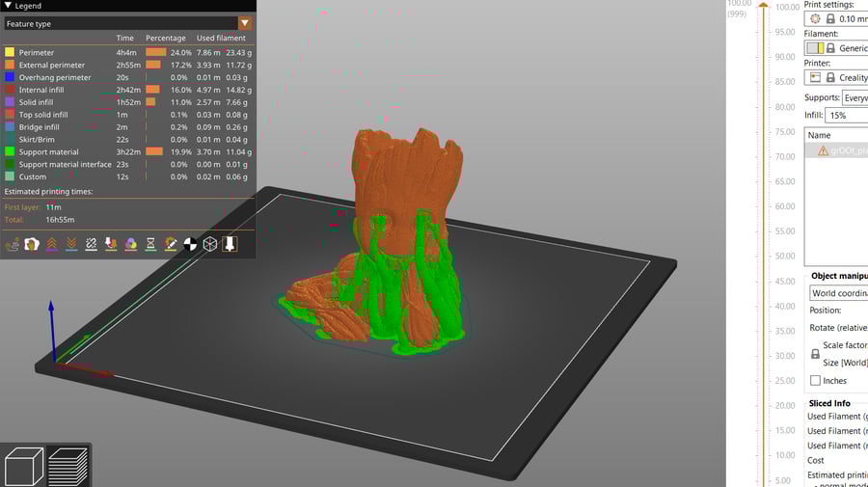
Task: Switch to sliced layers preview view
Action: point(68,466)
